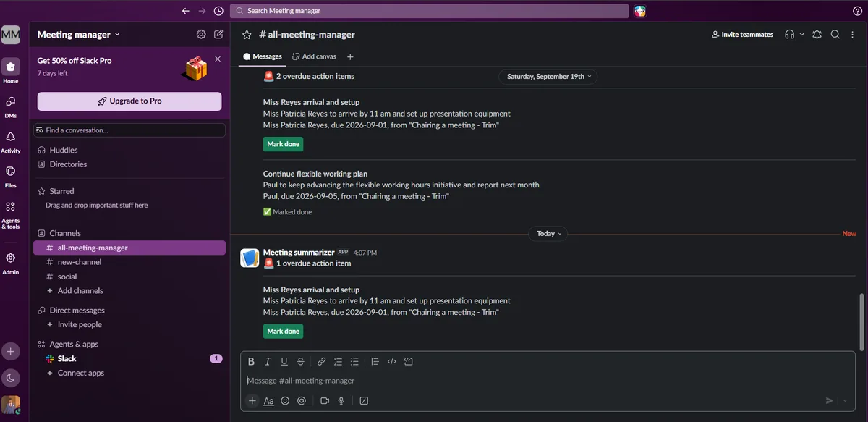Toggle bulleted list formatting

click(354, 362)
